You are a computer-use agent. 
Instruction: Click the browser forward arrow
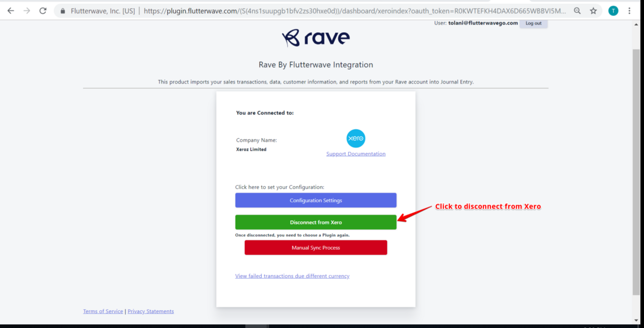(x=27, y=11)
